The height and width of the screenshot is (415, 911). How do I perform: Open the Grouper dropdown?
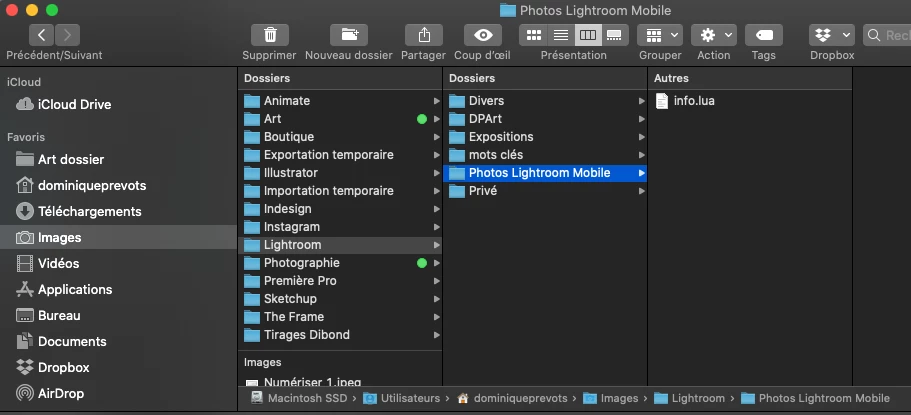point(660,35)
